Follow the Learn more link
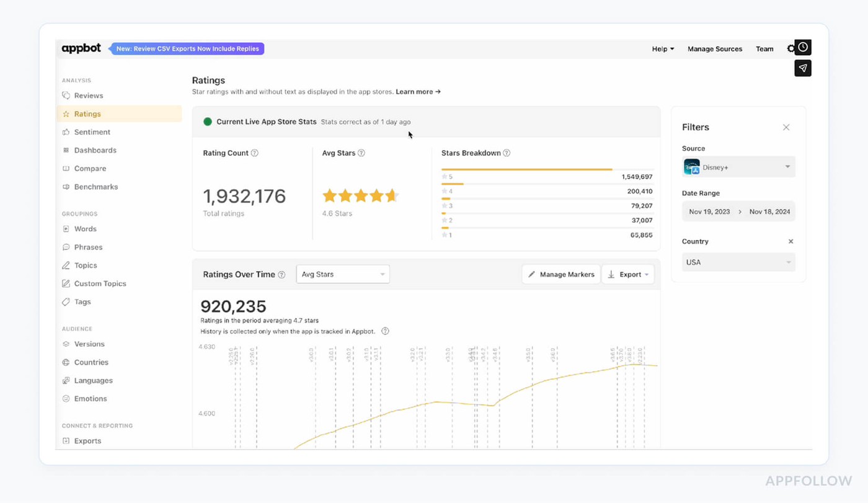Viewport: 868px width, 503px height. click(418, 92)
